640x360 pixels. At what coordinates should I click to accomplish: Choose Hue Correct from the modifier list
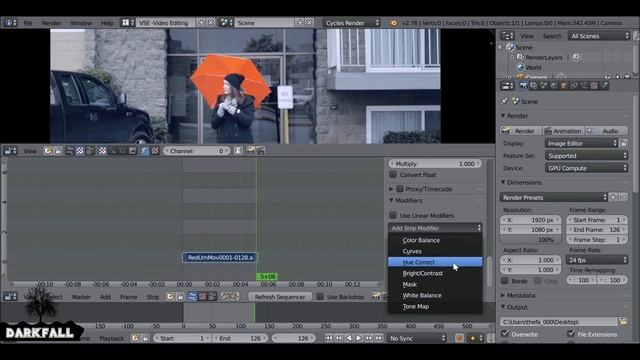[435, 262]
